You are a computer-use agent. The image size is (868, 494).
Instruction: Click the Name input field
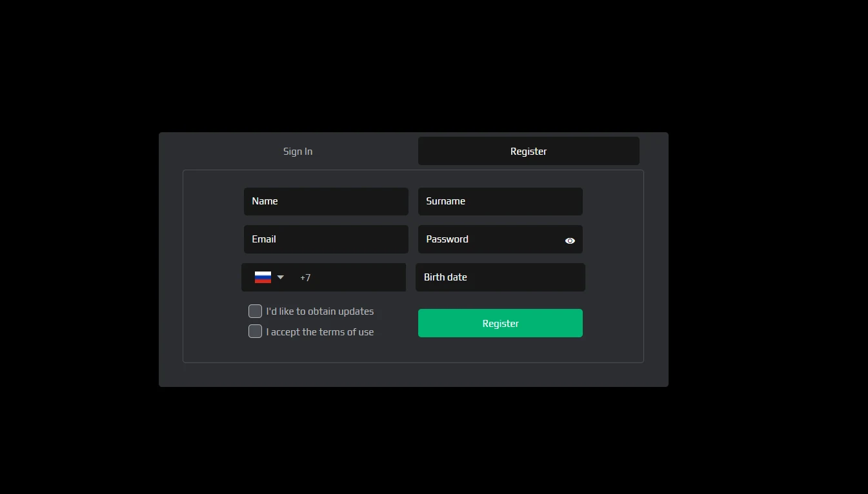pos(326,201)
